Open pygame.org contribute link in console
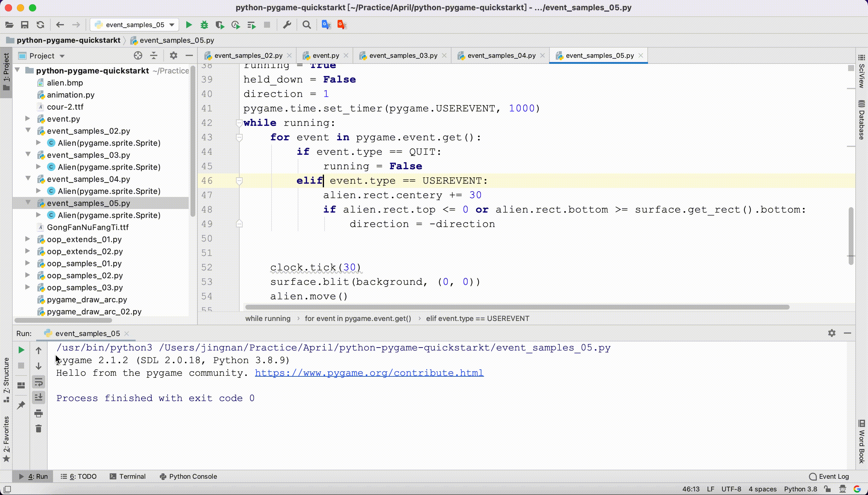Viewport: 868px width, 495px height. pyautogui.click(x=369, y=373)
